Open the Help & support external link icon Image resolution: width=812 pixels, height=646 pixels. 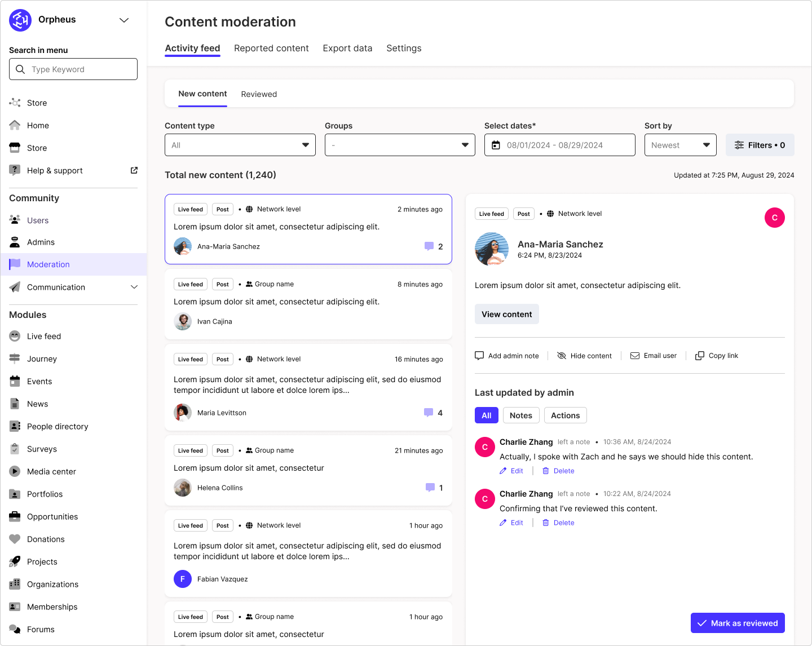(x=134, y=170)
